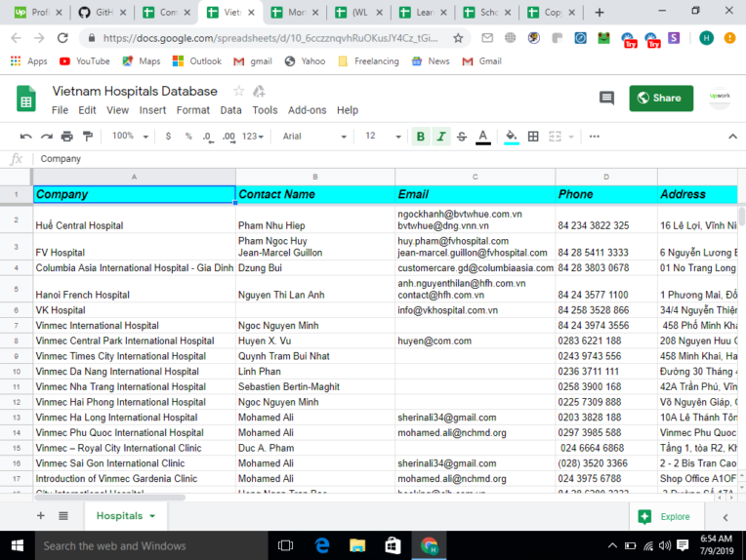Open the View menu
Screen dimensions: 746x560
(x=117, y=110)
